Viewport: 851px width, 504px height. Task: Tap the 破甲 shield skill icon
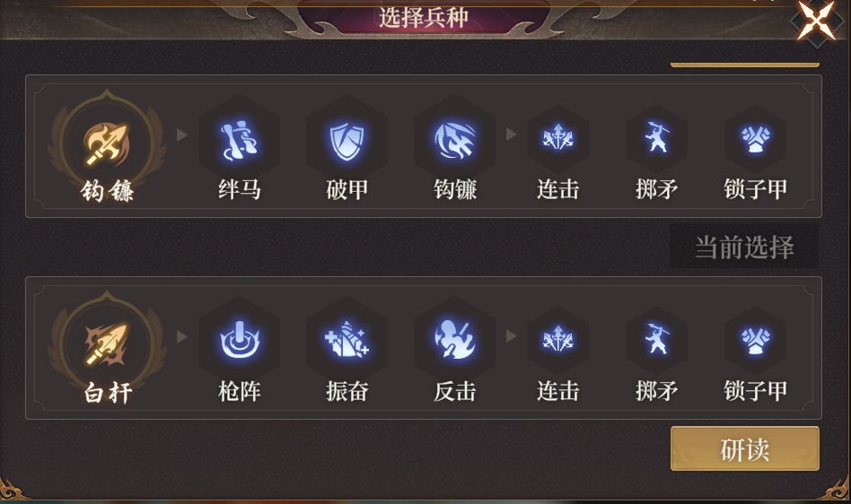[347, 140]
